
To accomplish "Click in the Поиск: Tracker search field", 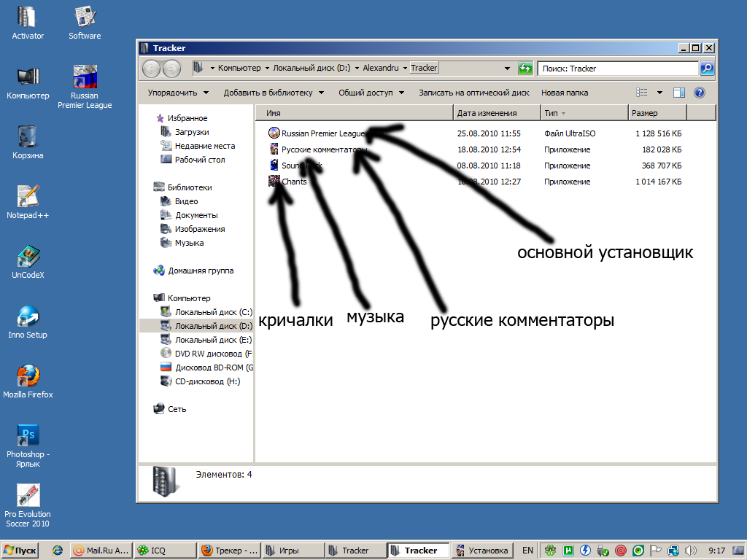I will [618, 69].
